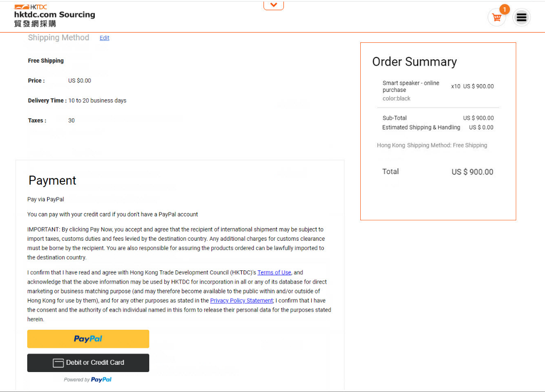Click the HKTDC logo
Viewport: 545px width, 392px height.
click(31, 7)
